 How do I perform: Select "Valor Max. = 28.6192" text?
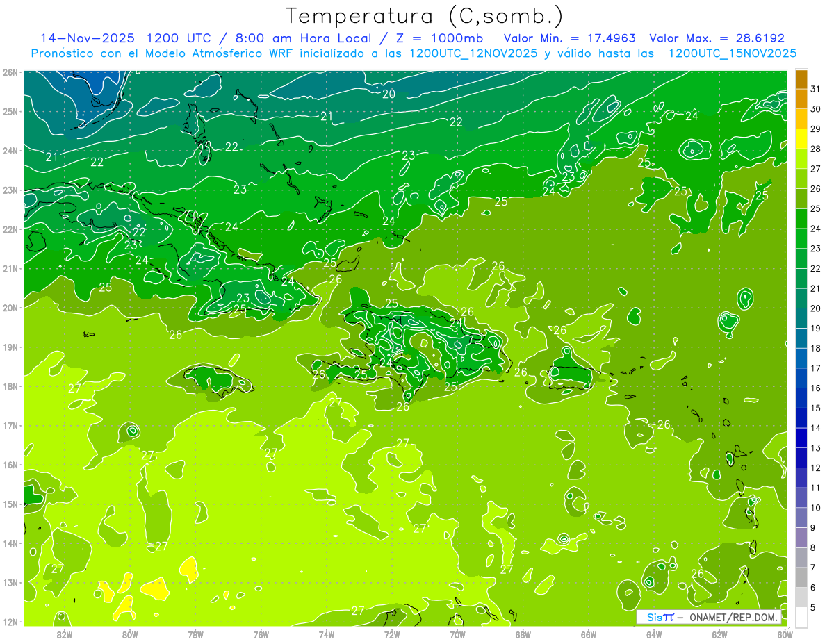pos(717,38)
